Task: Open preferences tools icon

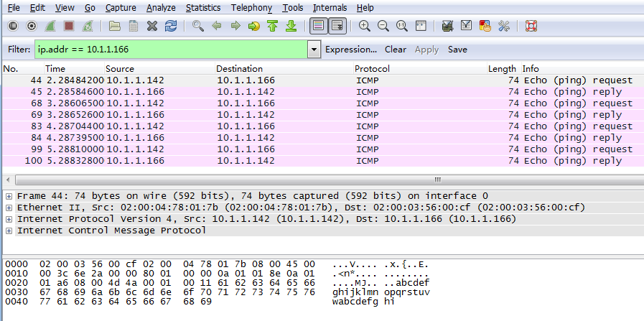Action: click(504, 27)
